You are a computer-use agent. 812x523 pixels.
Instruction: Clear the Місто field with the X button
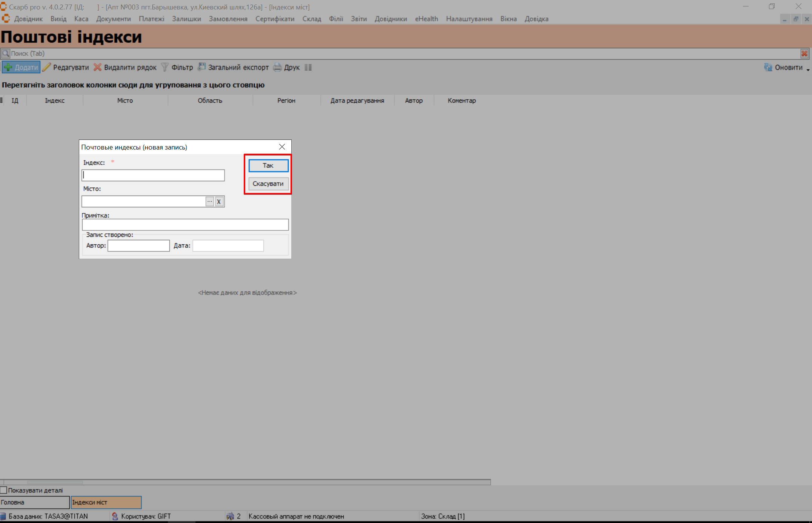click(x=219, y=202)
